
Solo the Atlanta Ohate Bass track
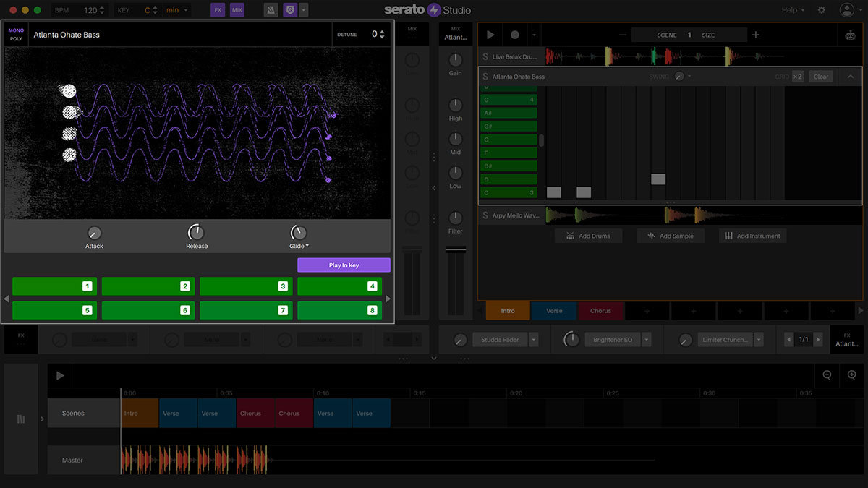[x=485, y=77]
